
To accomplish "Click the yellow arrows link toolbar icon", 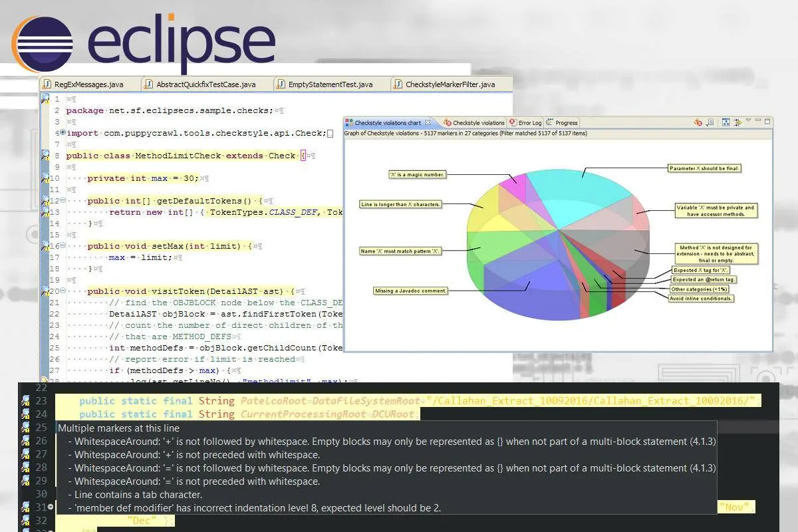I will point(737,122).
